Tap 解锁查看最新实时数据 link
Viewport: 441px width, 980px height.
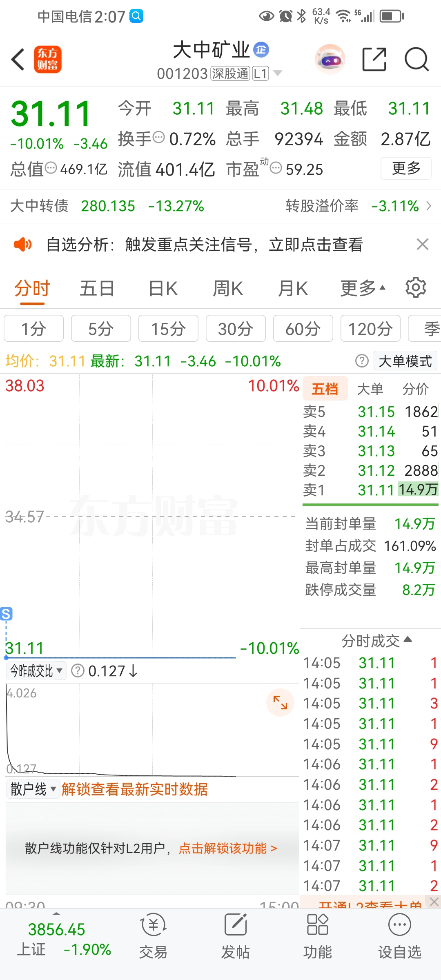coord(134,789)
